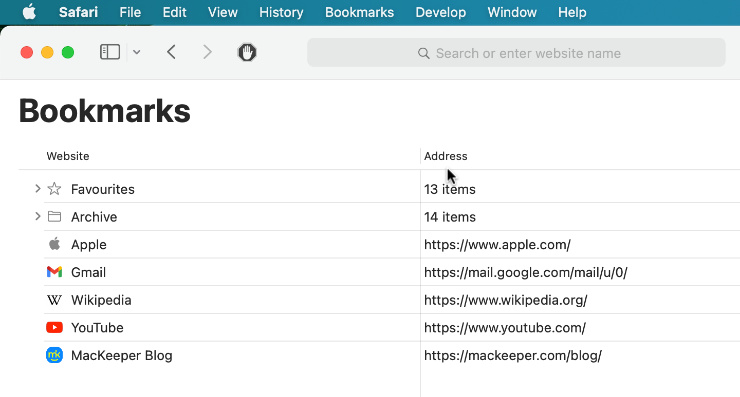740x397 pixels.
Task: Click the mackeeper.com/blog address cell
Action: pos(513,355)
